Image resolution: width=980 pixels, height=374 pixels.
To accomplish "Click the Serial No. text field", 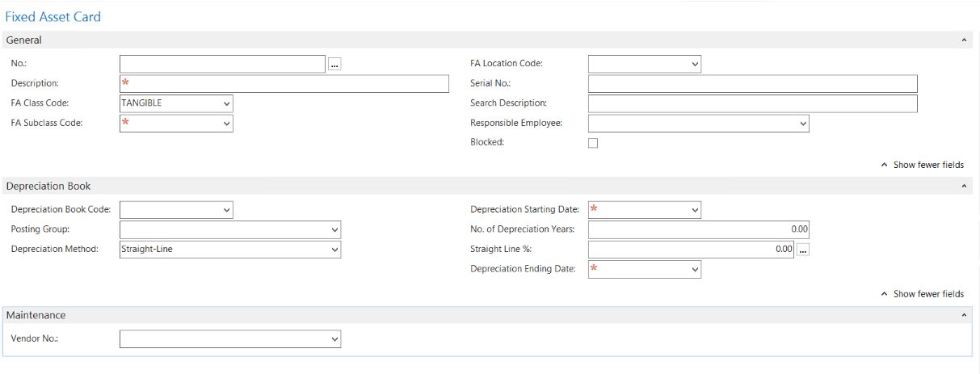I will [752, 84].
